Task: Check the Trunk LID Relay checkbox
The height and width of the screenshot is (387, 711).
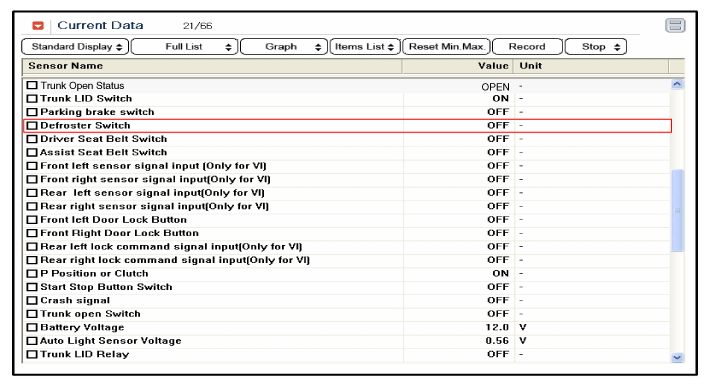Action: tap(32, 354)
